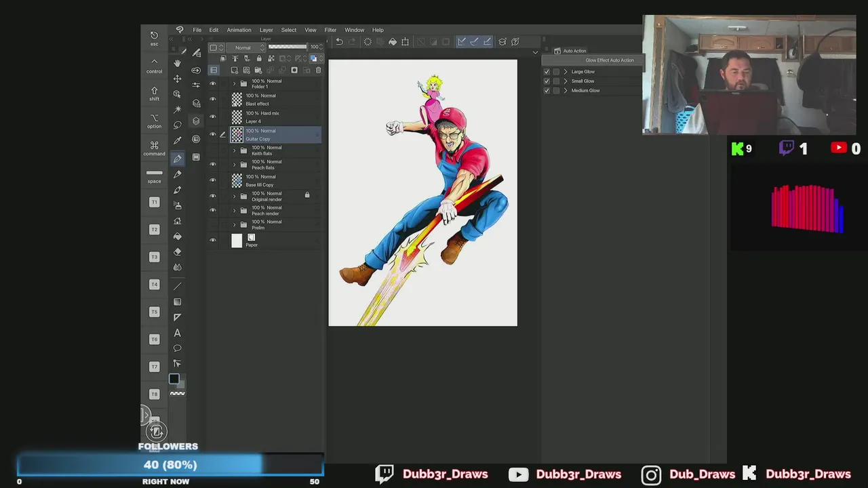Viewport: 868px width, 488px height.
Task: Open the Layer palette stack icon
Action: click(x=196, y=121)
